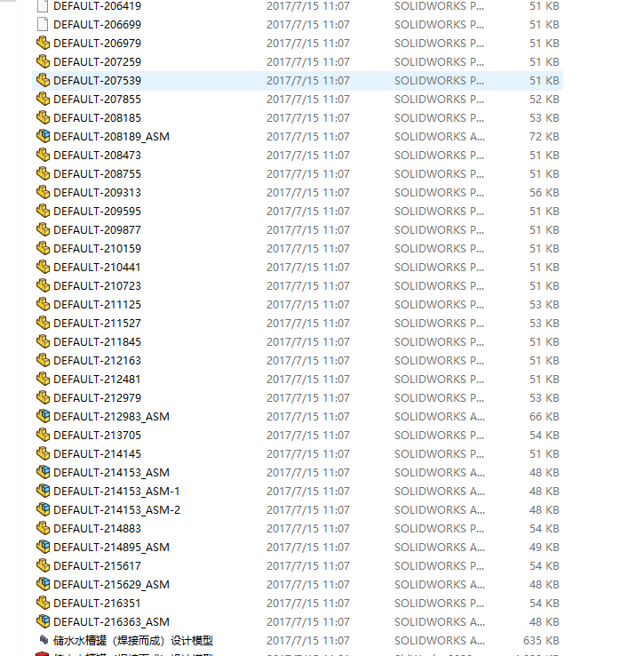Click the assembly icon beside DEFAULT-215629_ASM
Screen dimensions: 644x656
coord(43,585)
